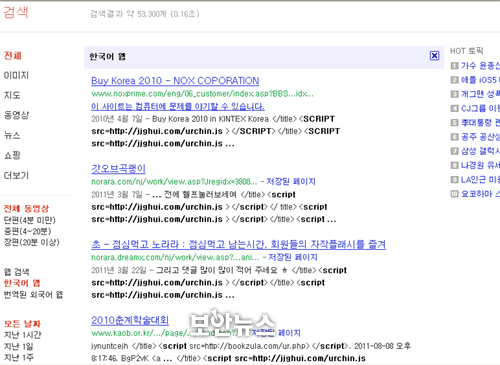The image size is (500, 365).
Task: Click the www.noxprime.com green URL
Action: (x=202, y=94)
